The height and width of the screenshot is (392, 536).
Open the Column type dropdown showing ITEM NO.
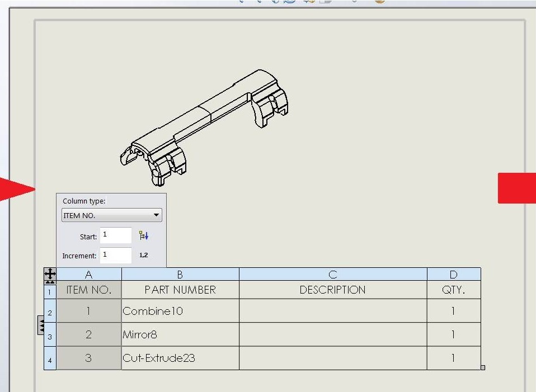(x=112, y=215)
